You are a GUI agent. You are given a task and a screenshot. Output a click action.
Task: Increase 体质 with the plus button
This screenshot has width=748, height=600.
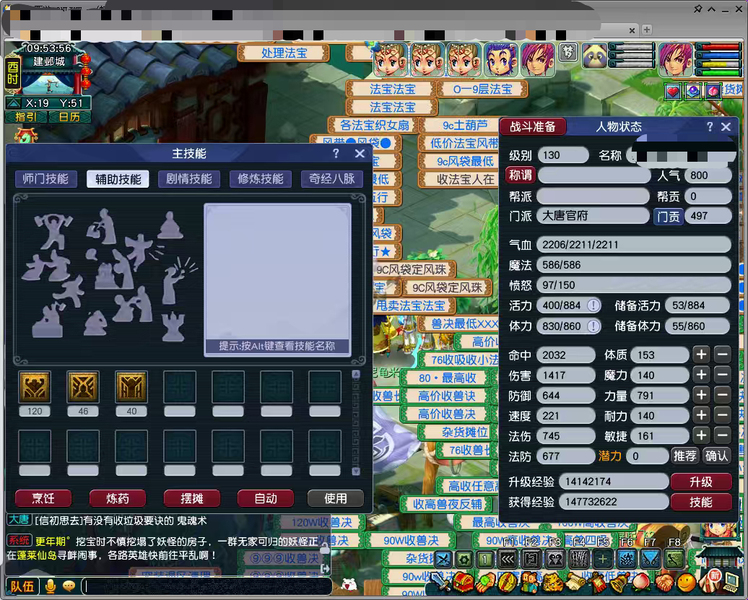(x=701, y=355)
